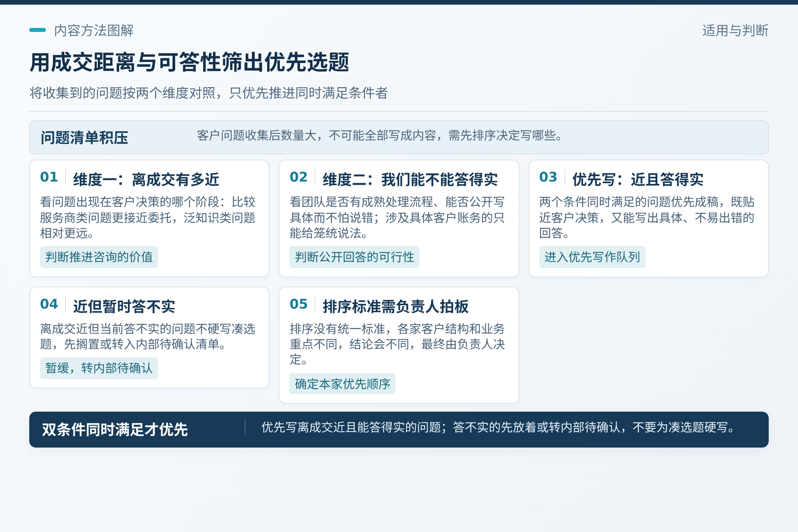Select heading 排序标准需负责人拍板
Viewport: 798px width, 532px height.
point(396,306)
